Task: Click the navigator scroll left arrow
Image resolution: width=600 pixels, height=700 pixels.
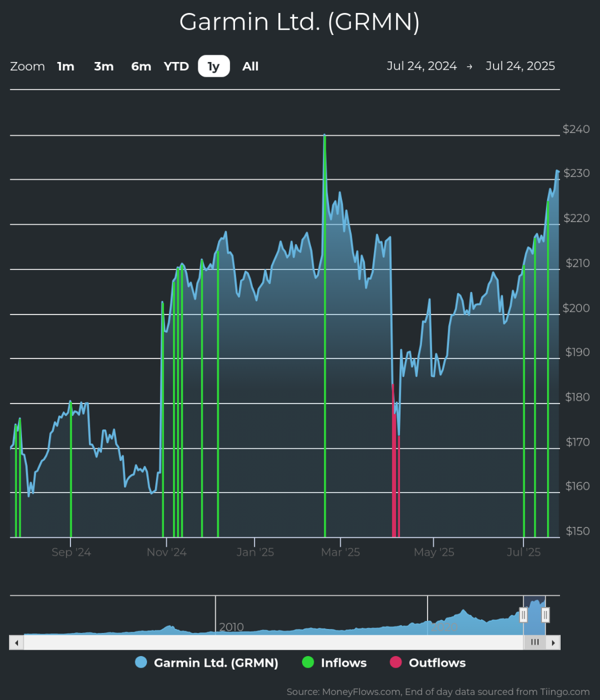Action: pyautogui.click(x=16, y=643)
